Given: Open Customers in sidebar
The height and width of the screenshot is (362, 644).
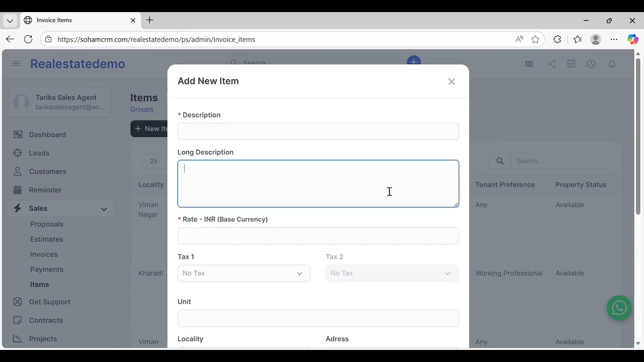Looking at the screenshot, I should click(x=48, y=171).
